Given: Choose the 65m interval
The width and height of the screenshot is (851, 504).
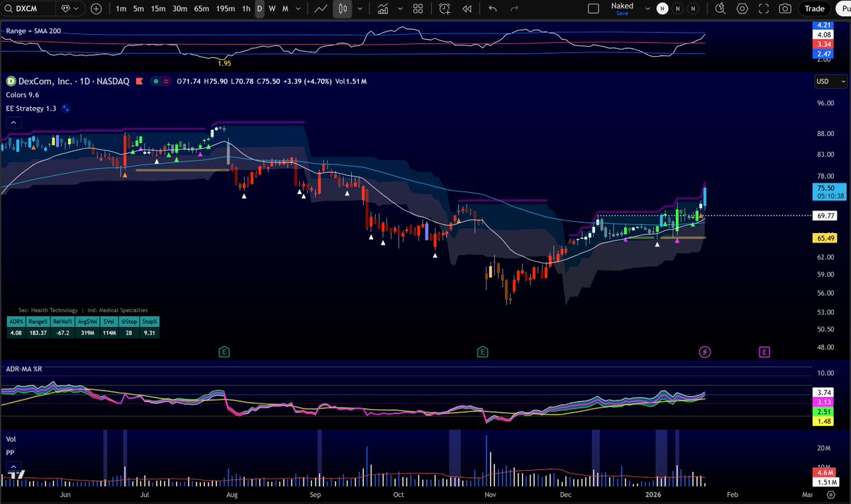Looking at the screenshot, I should [x=202, y=9].
